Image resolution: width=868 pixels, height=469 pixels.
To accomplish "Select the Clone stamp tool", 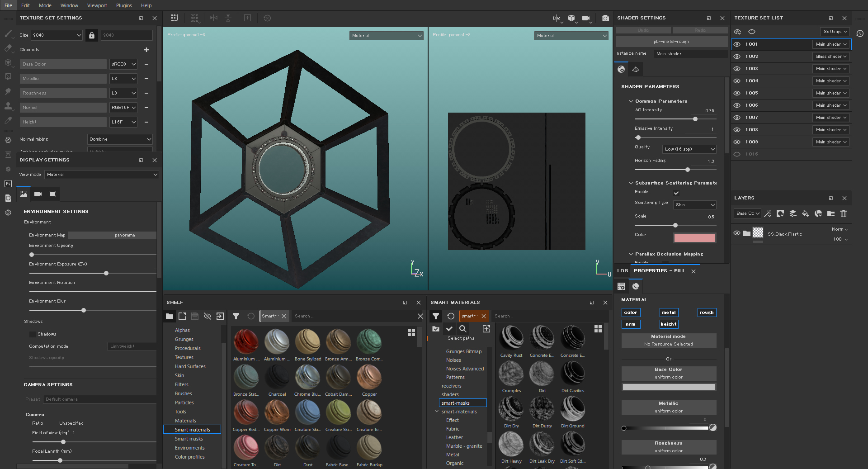I will [8, 105].
